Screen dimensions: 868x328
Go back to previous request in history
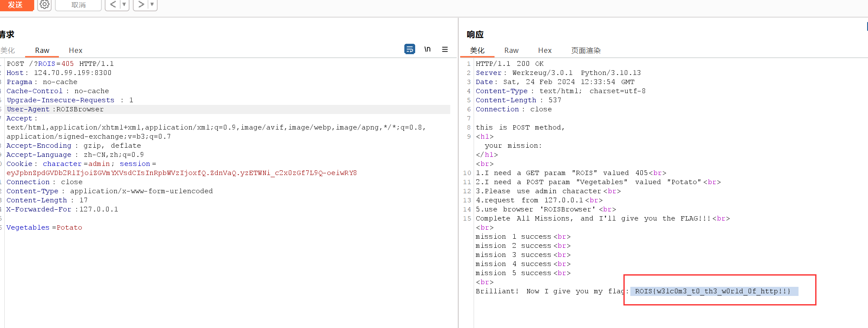point(113,5)
